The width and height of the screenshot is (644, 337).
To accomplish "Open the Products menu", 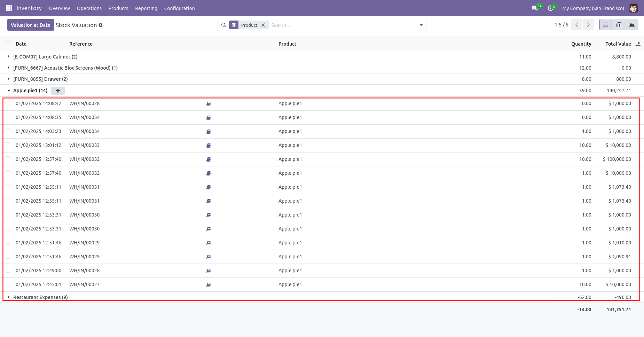I will click(118, 8).
